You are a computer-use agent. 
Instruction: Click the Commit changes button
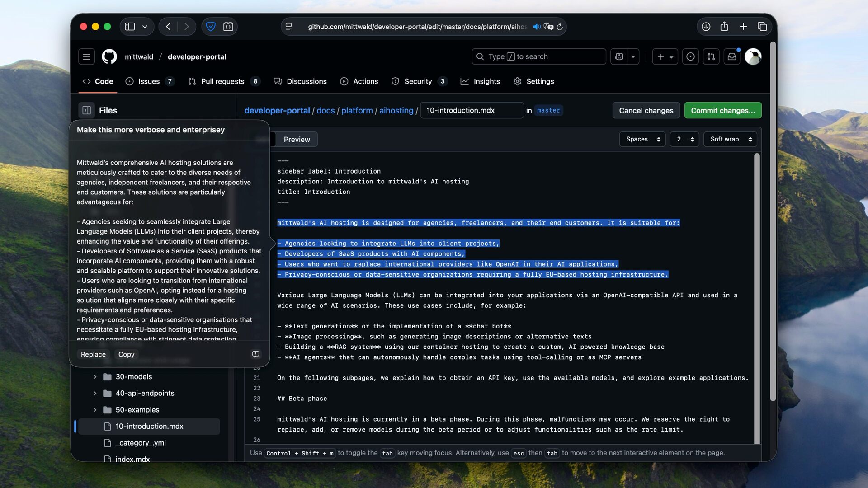[x=722, y=110]
